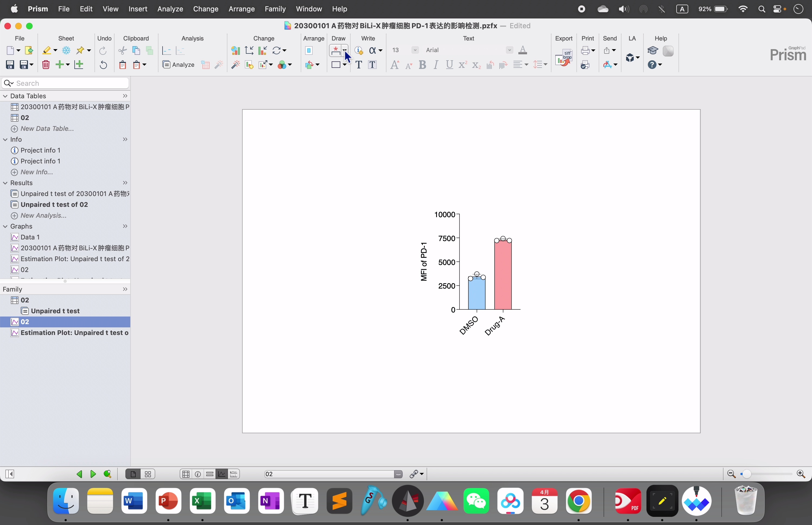The image size is (812, 525).
Task: Toggle Bold text formatting
Action: pos(423,65)
